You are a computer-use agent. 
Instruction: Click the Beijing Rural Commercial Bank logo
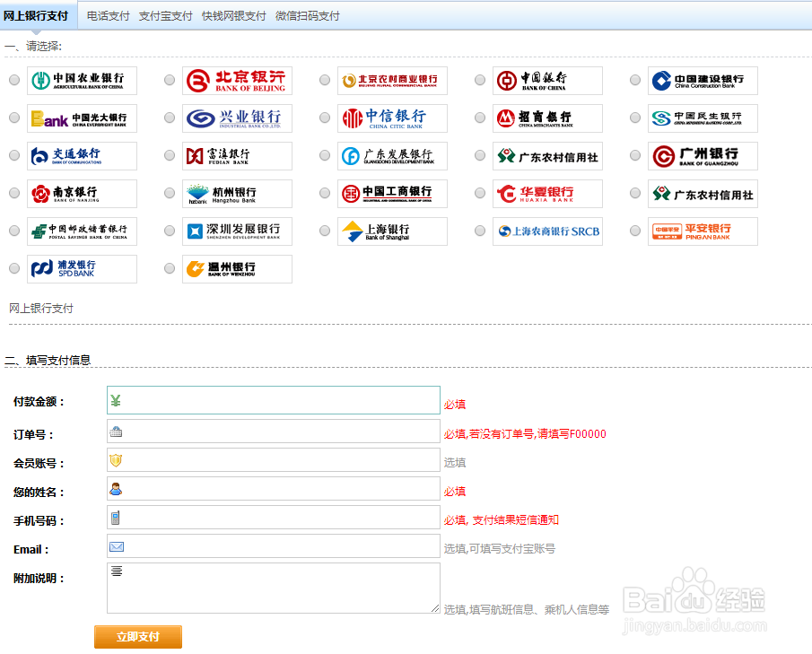pyautogui.click(x=392, y=80)
